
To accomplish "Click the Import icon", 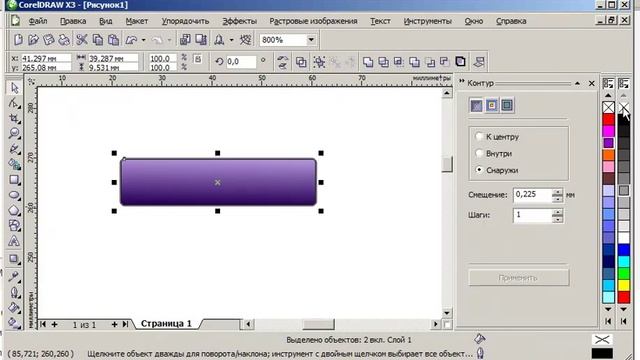I will point(185,40).
